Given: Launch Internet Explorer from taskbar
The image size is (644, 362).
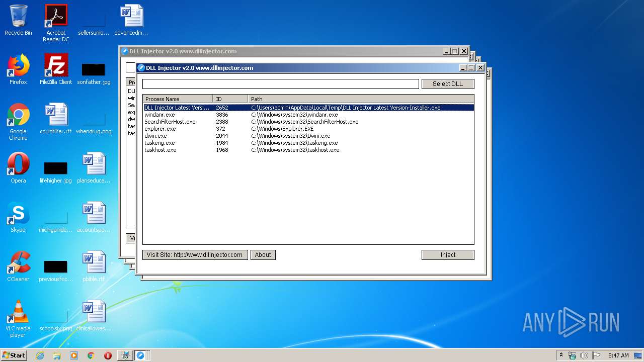Looking at the screenshot, I should click(x=40, y=355).
